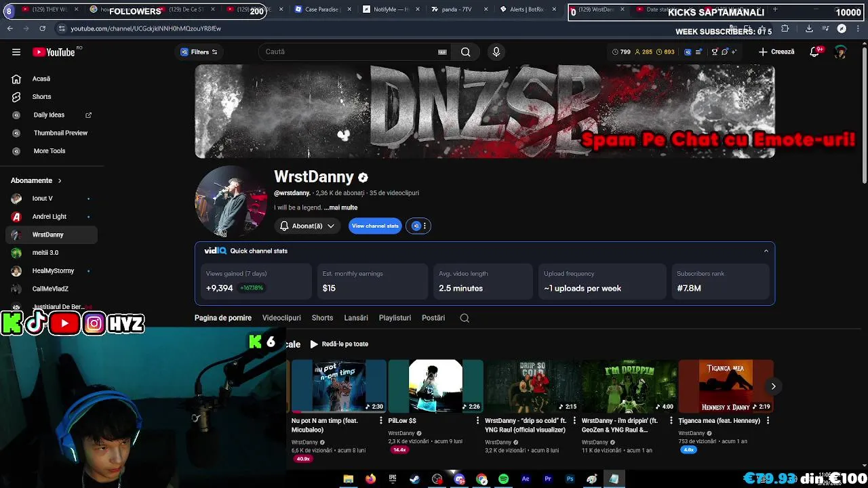The width and height of the screenshot is (868, 488).
Task: Click the Creează create button
Action: coord(777,52)
